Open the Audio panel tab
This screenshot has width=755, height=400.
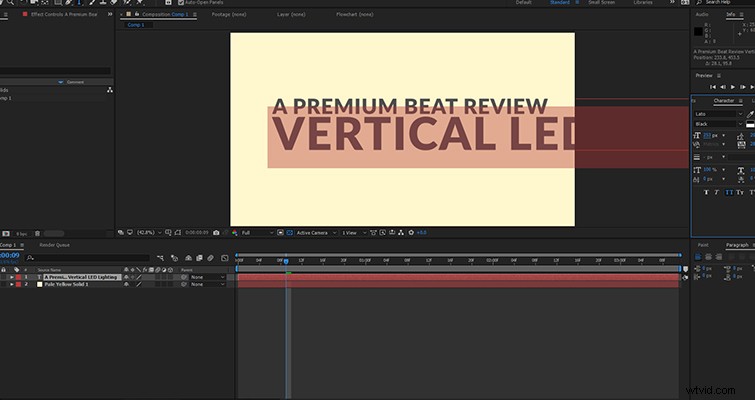point(702,14)
